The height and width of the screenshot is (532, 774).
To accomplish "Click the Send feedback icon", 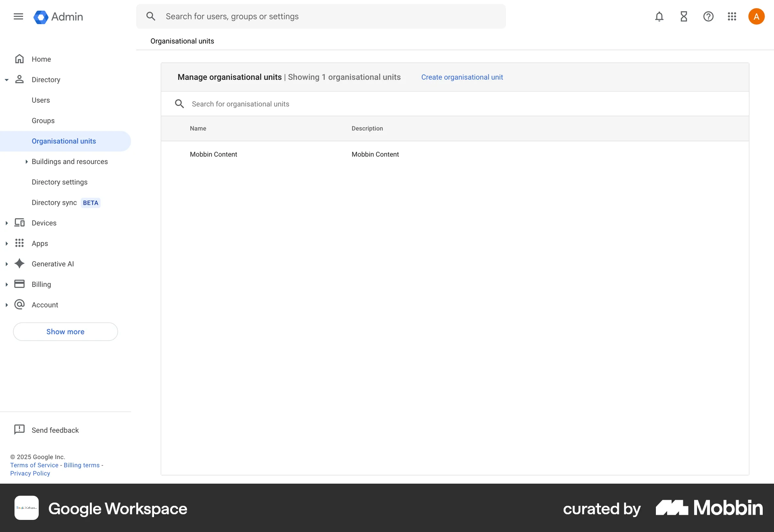I will point(19,430).
